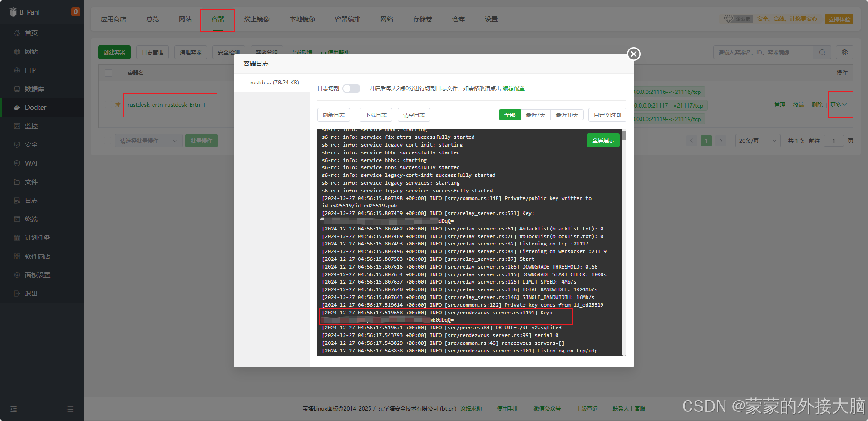
Task: Click the 管理 link in container row
Action: pos(780,104)
